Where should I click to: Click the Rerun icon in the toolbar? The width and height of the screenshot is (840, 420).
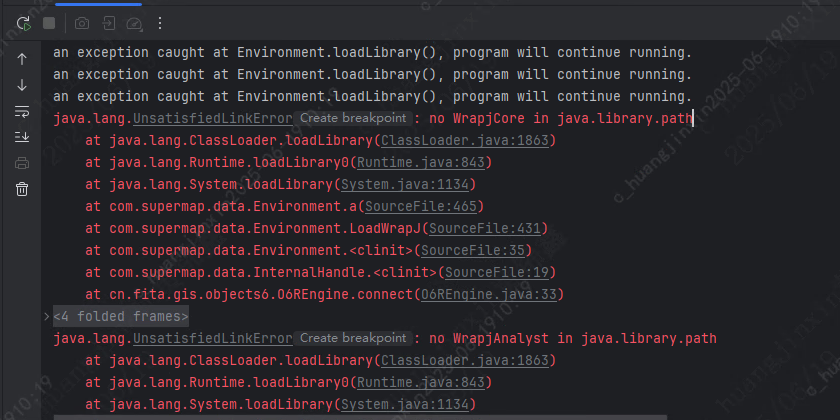(23, 23)
